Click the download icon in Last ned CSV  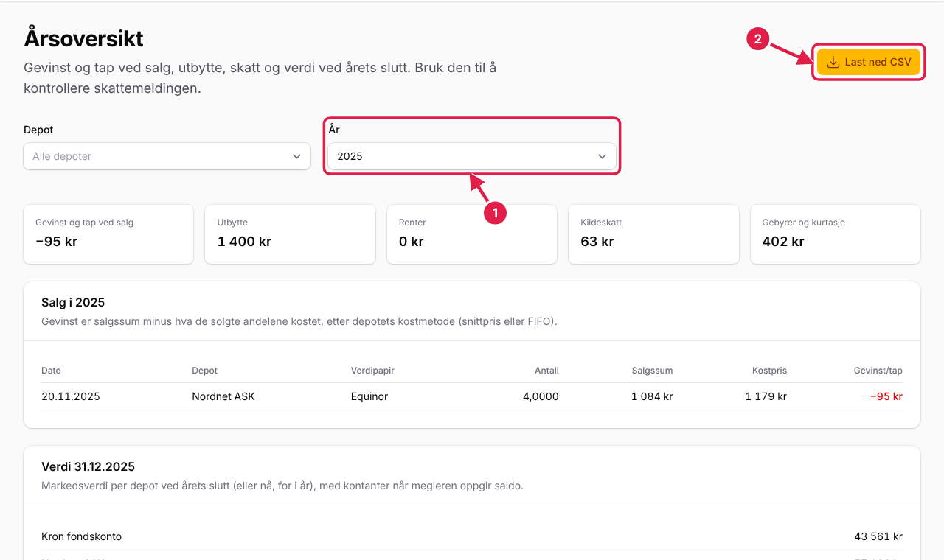click(x=833, y=62)
